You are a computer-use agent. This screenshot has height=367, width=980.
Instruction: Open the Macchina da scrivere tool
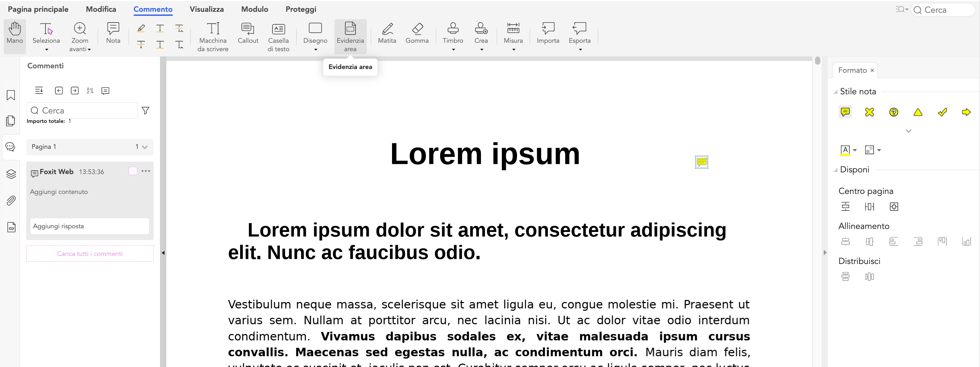tap(213, 36)
